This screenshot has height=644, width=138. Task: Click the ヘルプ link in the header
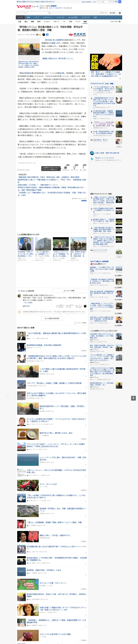point(94,2)
